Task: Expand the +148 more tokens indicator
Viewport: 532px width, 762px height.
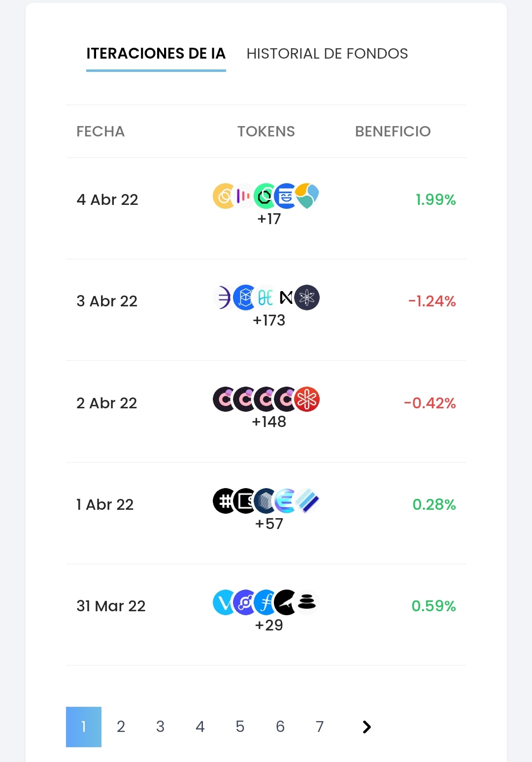Action: pos(269,422)
